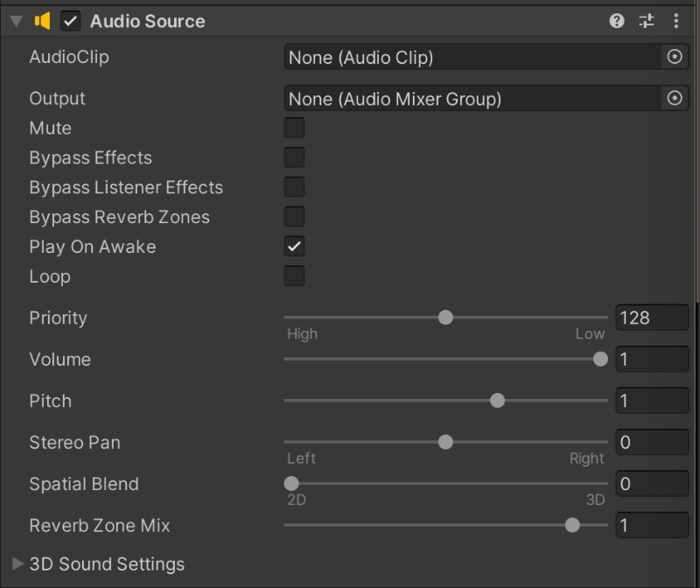Expand the 3D Sound Settings section
Image resolution: width=700 pixels, height=588 pixels.
coord(17,563)
